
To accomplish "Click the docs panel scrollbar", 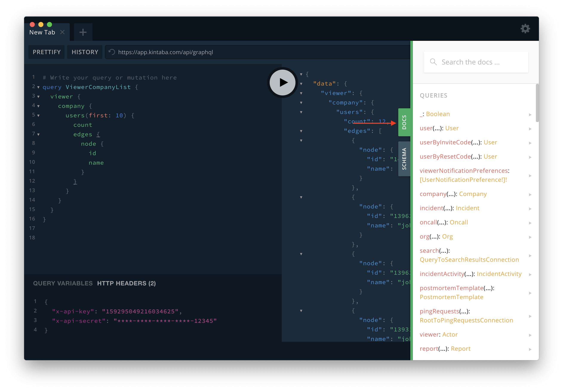I will click(x=537, y=103).
